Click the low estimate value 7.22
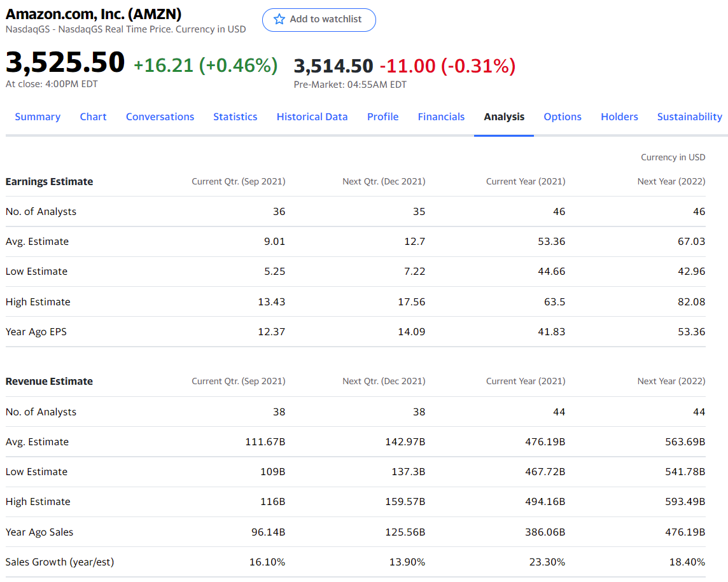This screenshot has width=728, height=582. point(415,272)
